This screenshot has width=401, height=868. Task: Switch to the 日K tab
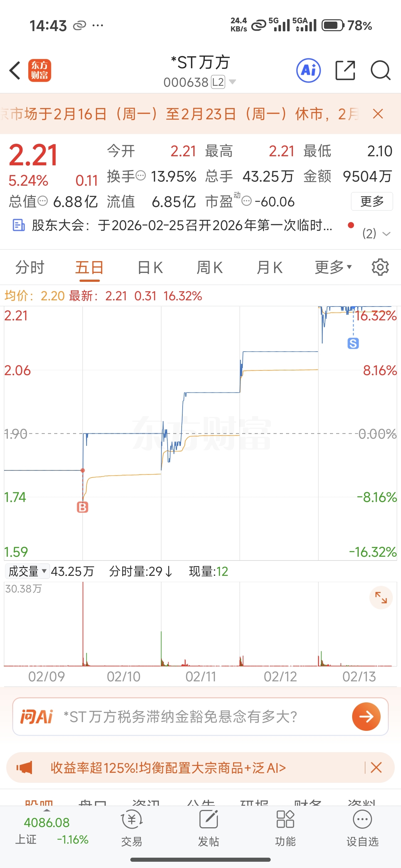pyautogui.click(x=150, y=267)
